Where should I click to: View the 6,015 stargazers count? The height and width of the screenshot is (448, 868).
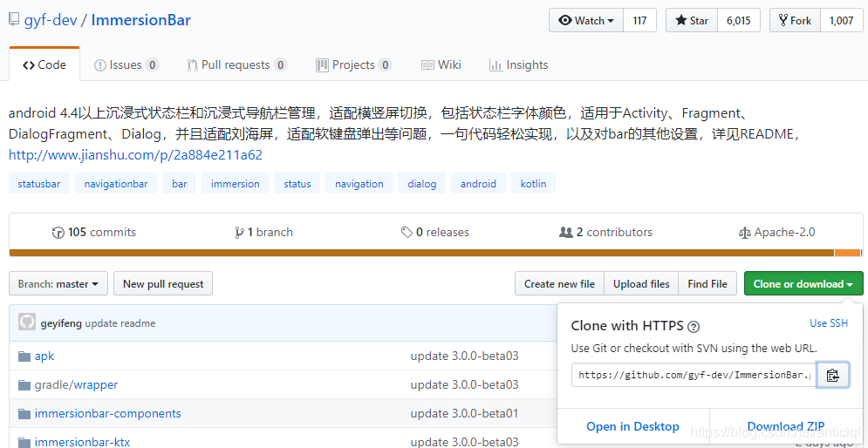click(739, 20)
